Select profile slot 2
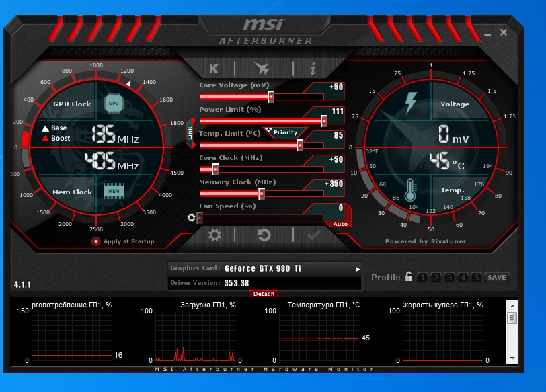Screen dimensions: 546x392 click(436, 278)
